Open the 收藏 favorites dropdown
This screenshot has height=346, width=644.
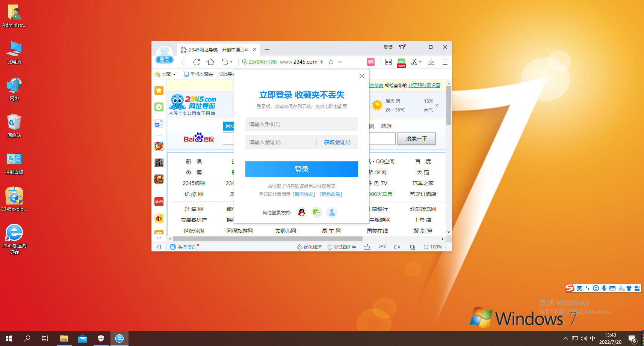coord(165,74)
